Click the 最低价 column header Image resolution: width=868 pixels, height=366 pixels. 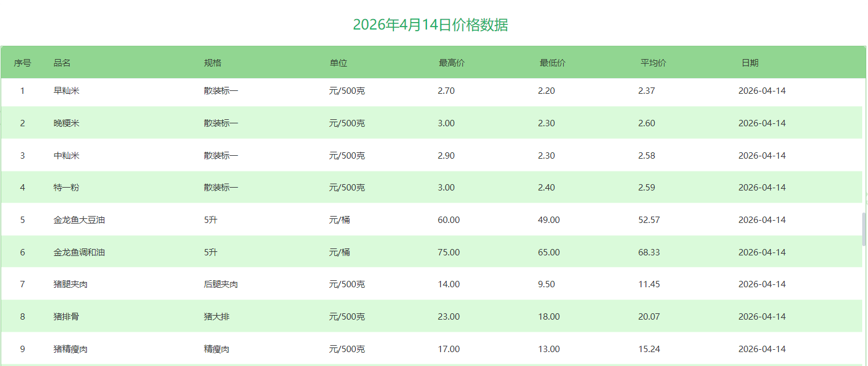click(552, 63)
